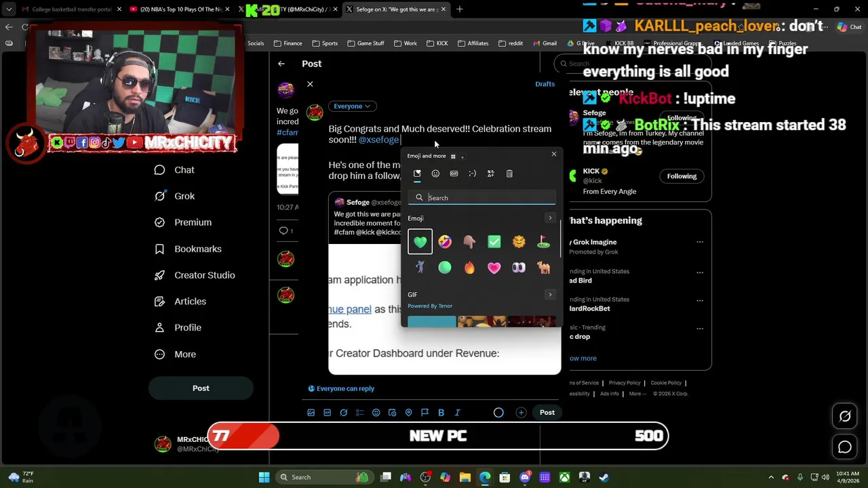Insert the camel emoji
This screenshot has height=488, width=868.
click(543, 268)
